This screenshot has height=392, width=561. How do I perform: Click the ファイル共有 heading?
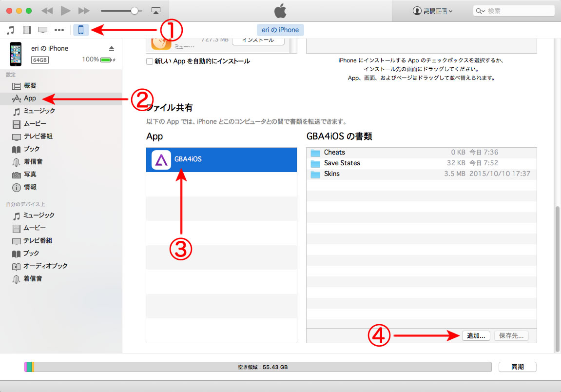tap(170, 108)
